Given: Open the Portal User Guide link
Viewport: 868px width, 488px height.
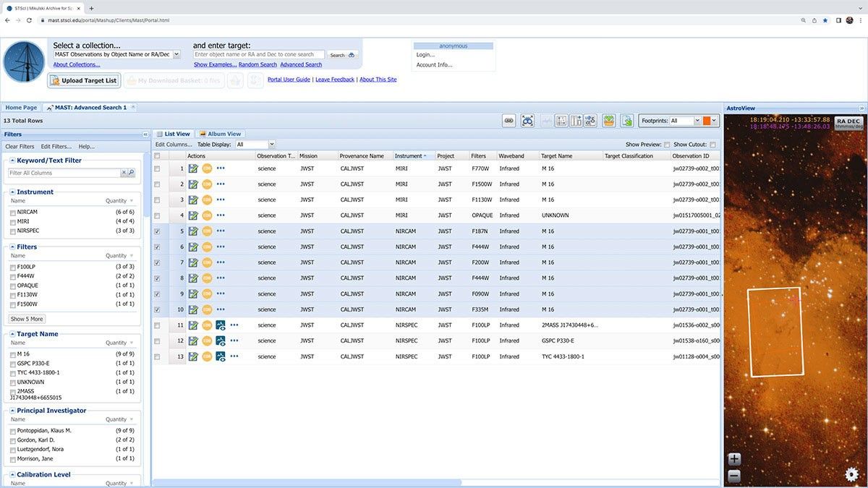Looking at the screenshot, I should point(289,80).
